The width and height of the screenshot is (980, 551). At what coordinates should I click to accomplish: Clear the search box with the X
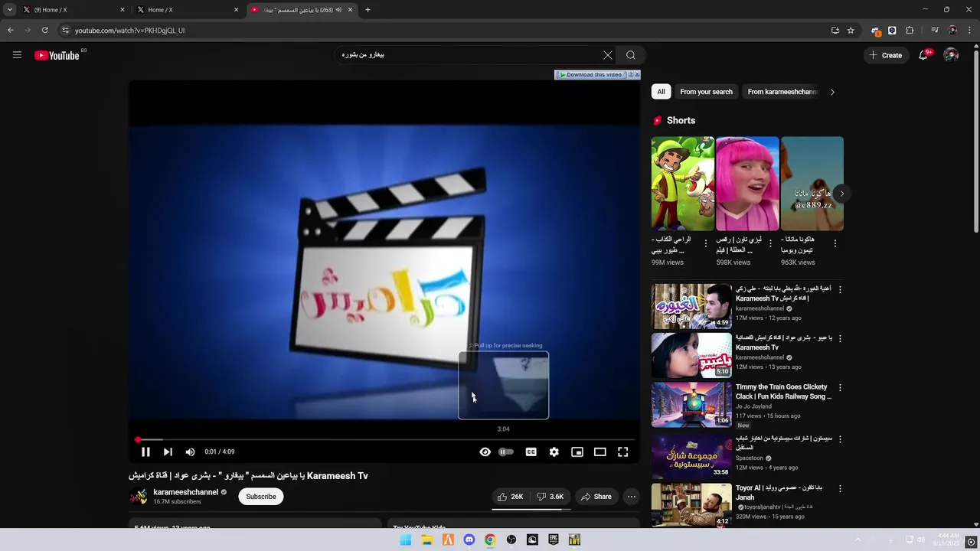point(608,55)
